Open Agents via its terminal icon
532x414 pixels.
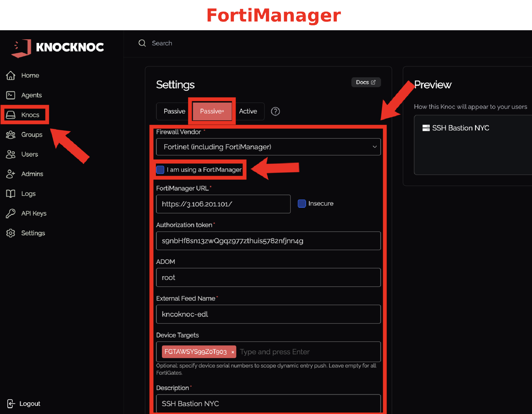point(11,95)
